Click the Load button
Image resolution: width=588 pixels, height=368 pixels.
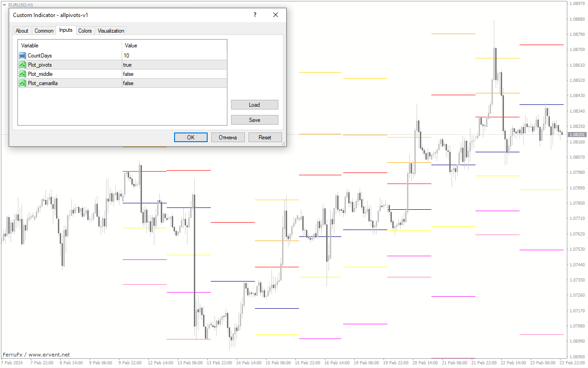point(254,105)
